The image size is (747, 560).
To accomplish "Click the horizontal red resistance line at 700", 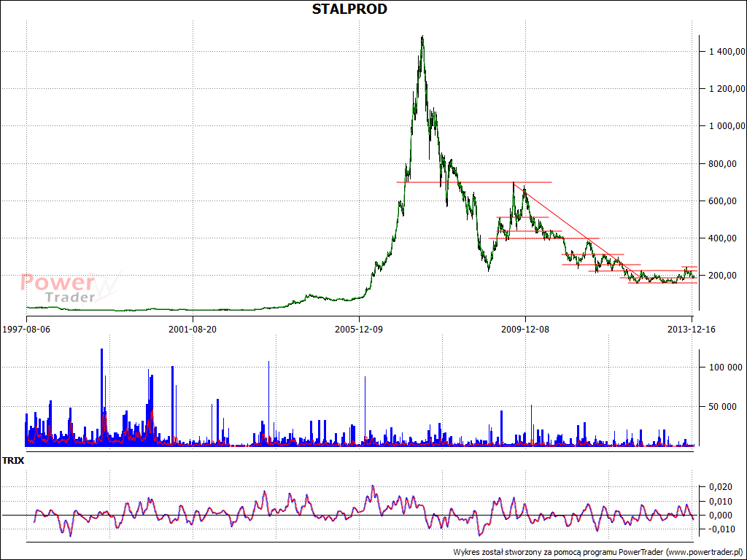I will 474,182.
